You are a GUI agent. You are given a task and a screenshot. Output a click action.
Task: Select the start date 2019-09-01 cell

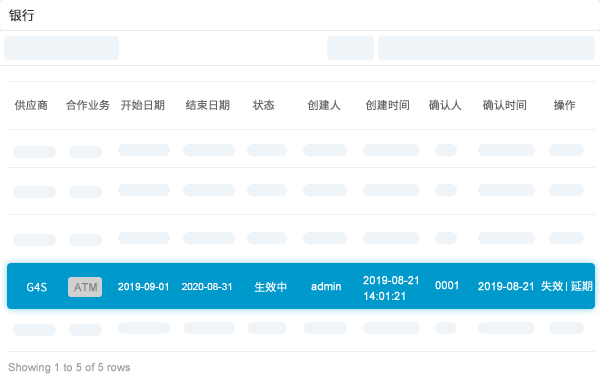pos(143,287)
